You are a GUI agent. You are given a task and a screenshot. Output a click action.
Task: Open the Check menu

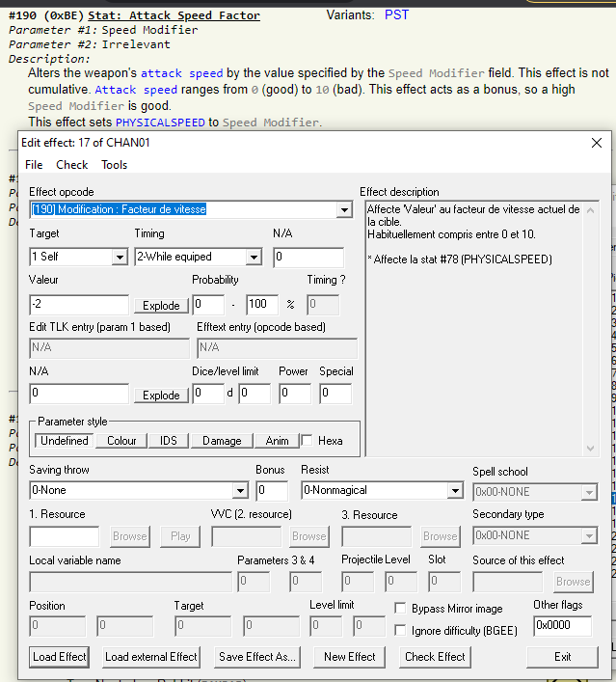coord(71,165)
